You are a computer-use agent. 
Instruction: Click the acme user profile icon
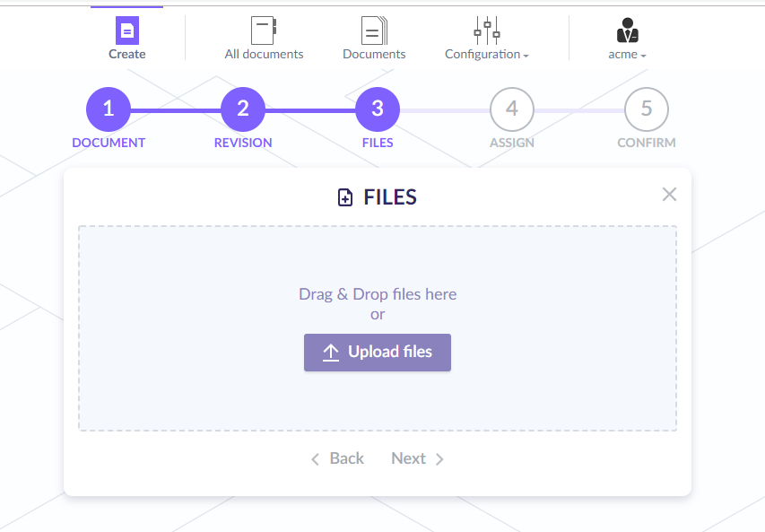(627, 31)
